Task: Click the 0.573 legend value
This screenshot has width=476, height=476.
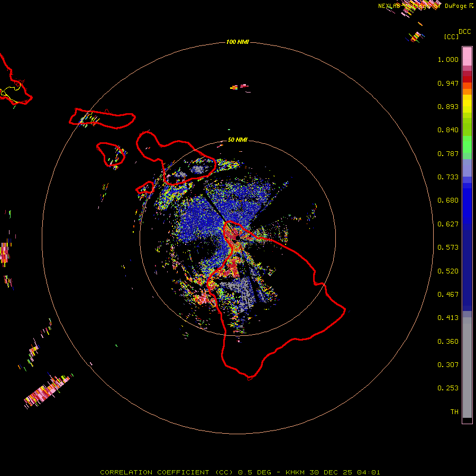Action: (x=448, y=248)
